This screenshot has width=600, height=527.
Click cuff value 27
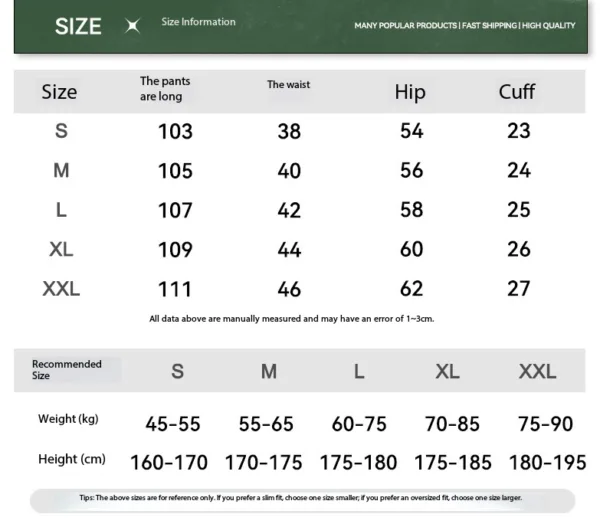518,289
